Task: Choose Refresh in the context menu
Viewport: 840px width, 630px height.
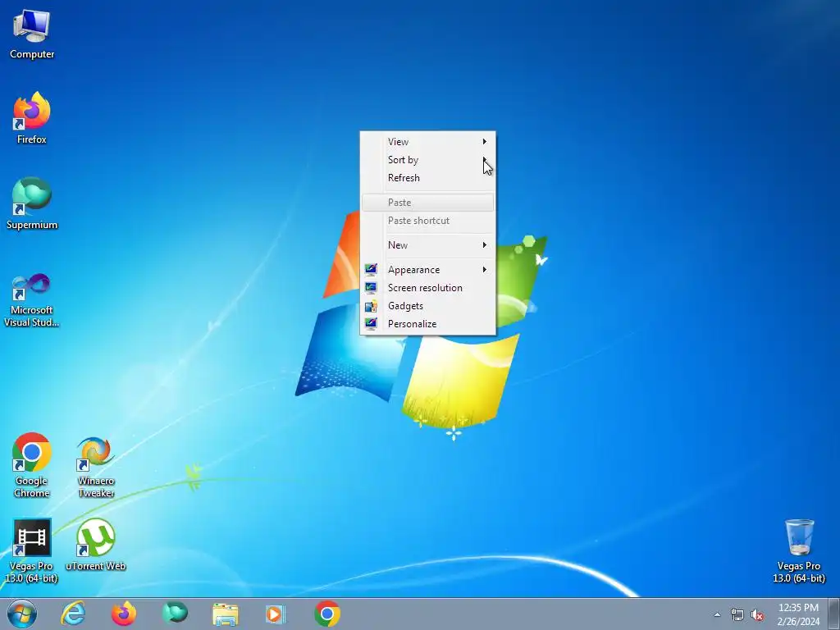Action: [x=427, y=178]
